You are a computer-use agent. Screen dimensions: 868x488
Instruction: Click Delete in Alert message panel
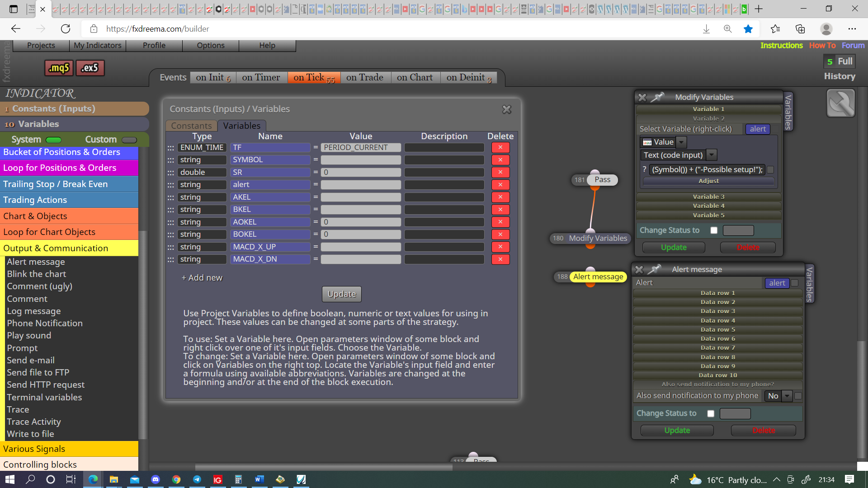(x=764, y=431)
